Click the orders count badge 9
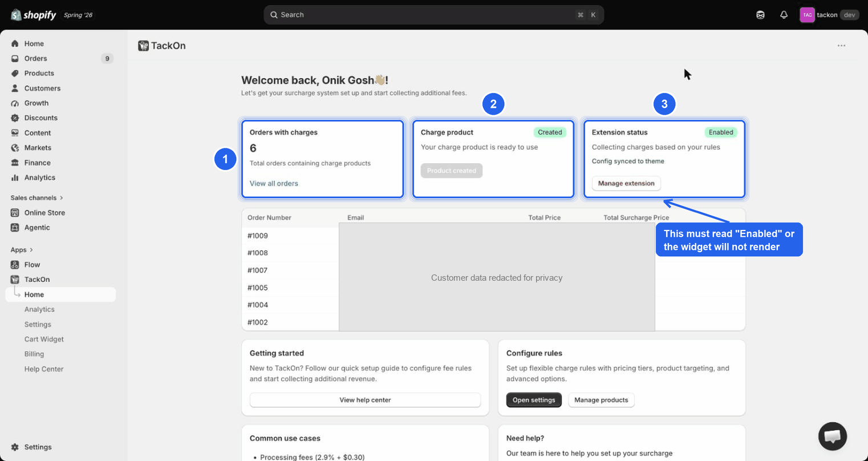Viewport: 868px width, 461px height. pos(107,58)
